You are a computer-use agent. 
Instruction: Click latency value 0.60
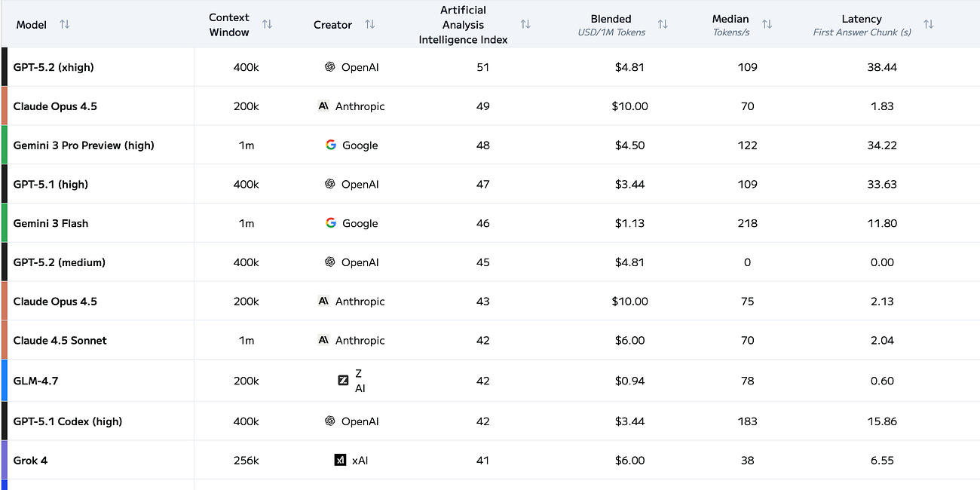(x=882, y=381)
